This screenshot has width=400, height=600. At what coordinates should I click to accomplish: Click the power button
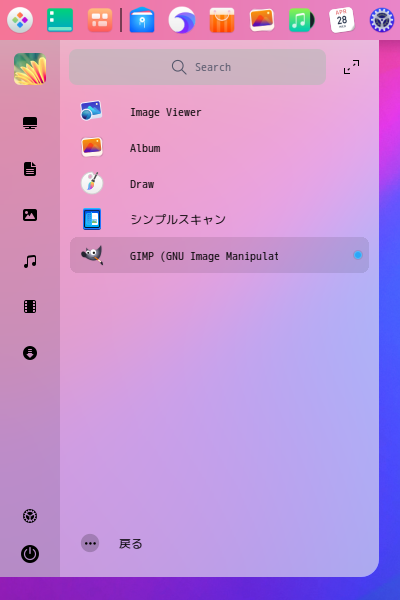coord(30,554)
